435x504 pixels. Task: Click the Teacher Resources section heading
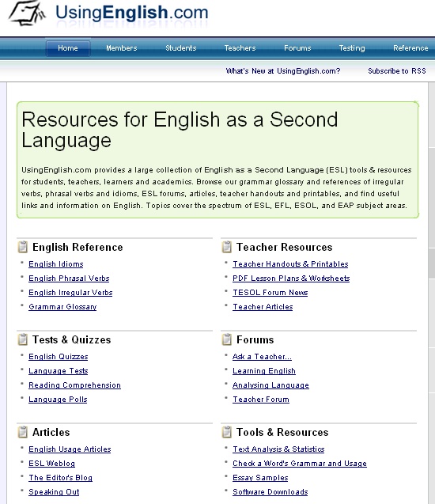pyautogui.click(x=284, y=247)
